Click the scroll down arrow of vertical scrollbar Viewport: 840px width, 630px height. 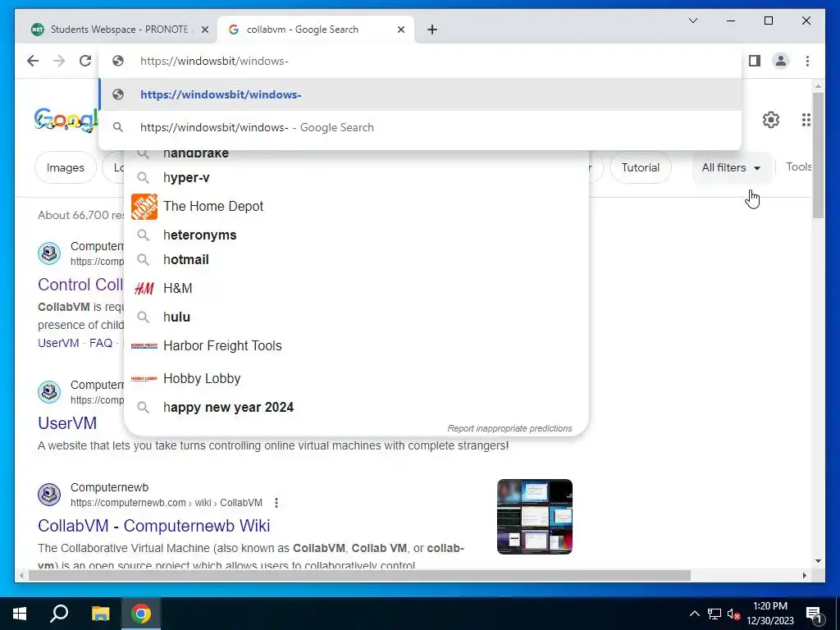818,561
